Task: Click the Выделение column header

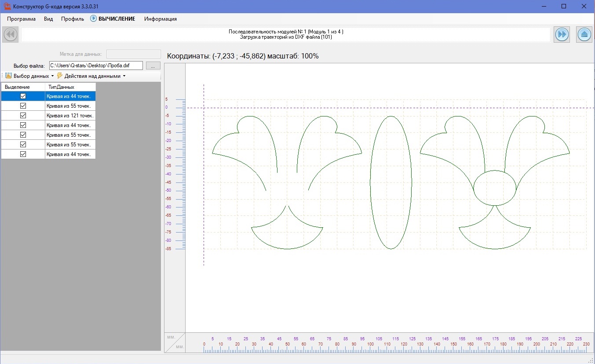Action: pos(23,87)
